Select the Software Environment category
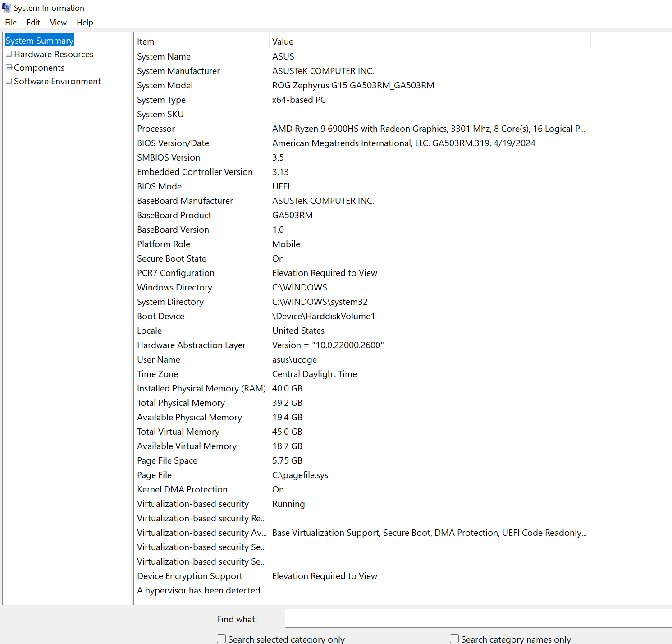This screenshot has width=672, height=644. click(57, 81)
